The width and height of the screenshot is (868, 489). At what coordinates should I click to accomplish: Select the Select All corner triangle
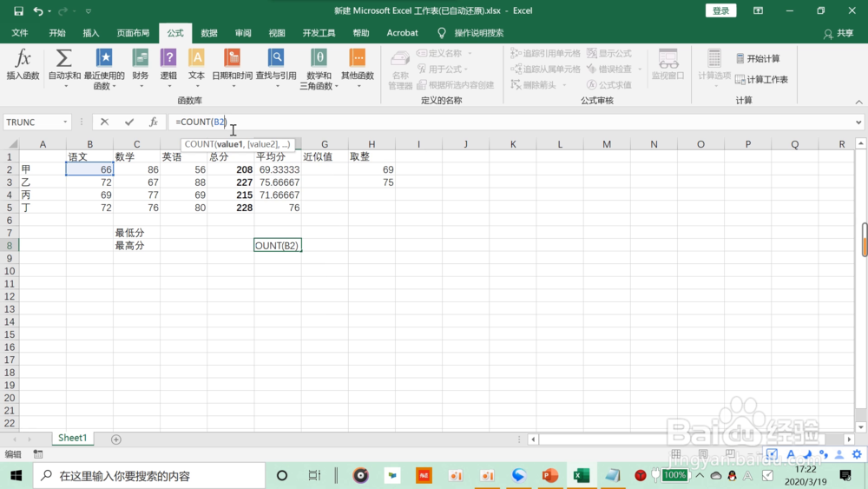pyautogui.click(x=13, y=144)
